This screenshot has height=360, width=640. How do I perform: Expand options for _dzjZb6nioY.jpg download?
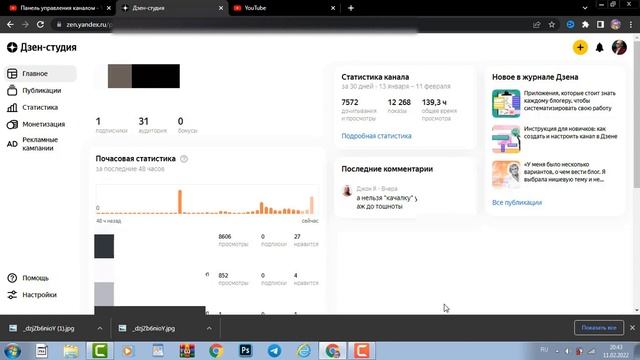point(209,328)
